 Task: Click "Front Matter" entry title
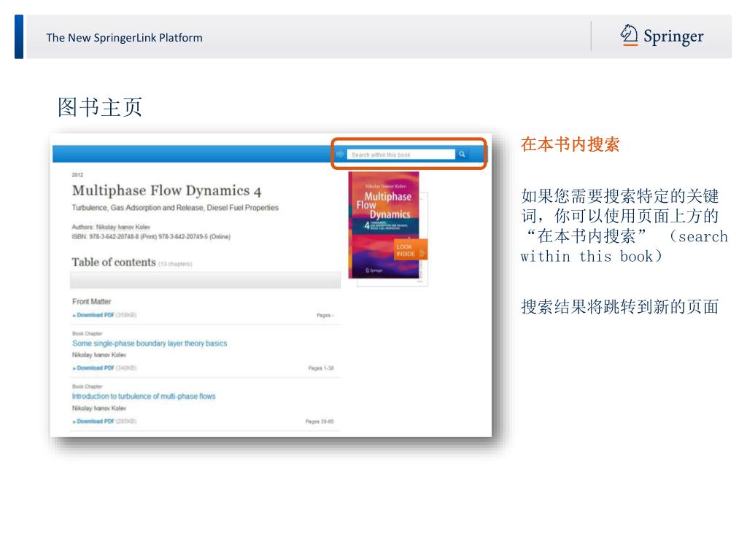click(91, 301)
